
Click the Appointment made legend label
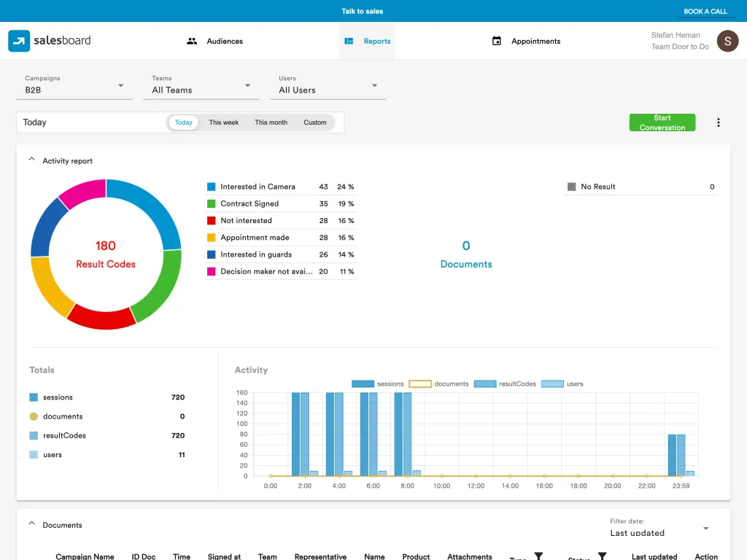point(255,238)
